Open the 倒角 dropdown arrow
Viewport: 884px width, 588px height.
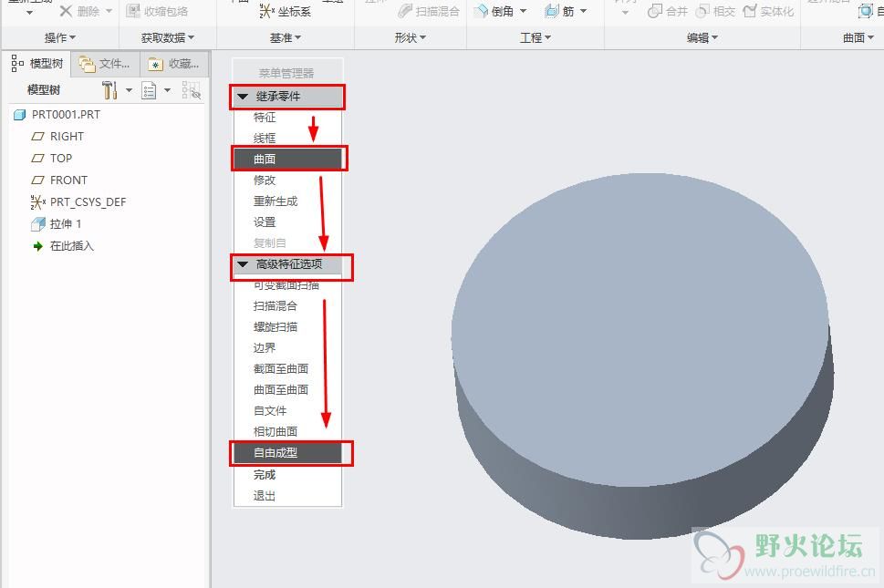coord(523,11)
